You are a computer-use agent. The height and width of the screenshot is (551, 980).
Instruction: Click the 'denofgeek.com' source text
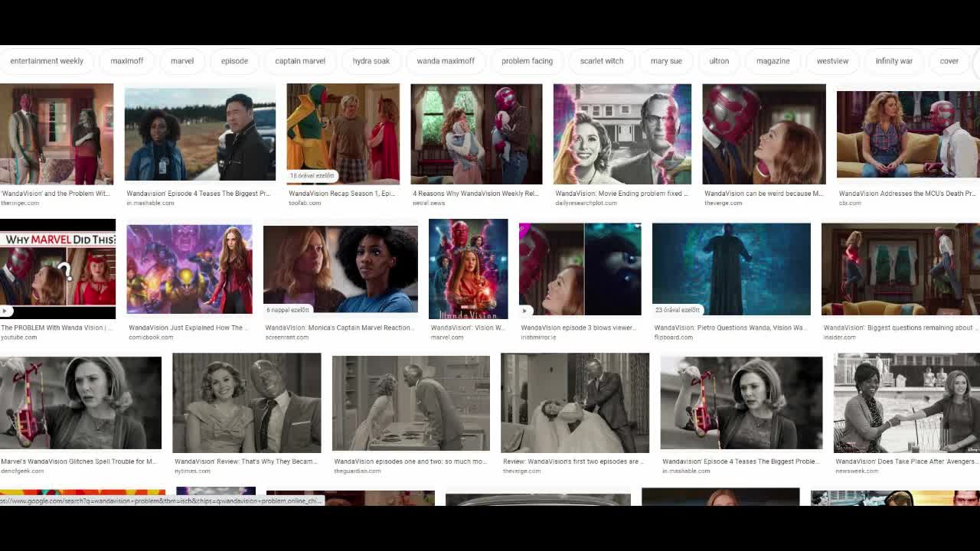coord(22,471)
